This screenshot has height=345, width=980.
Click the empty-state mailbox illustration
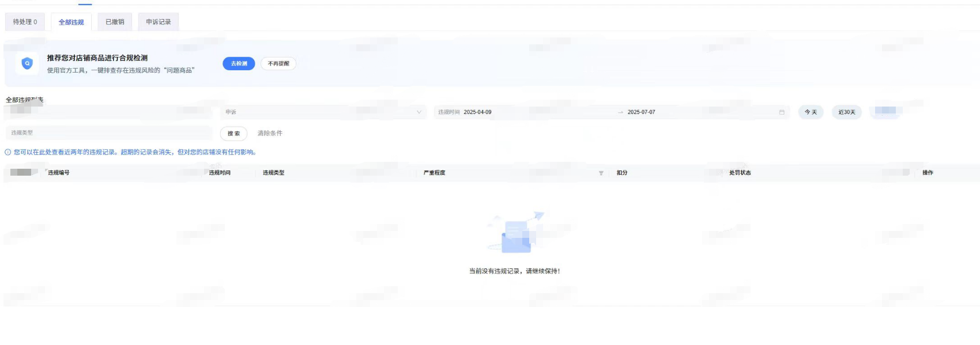tap(515, 233)
